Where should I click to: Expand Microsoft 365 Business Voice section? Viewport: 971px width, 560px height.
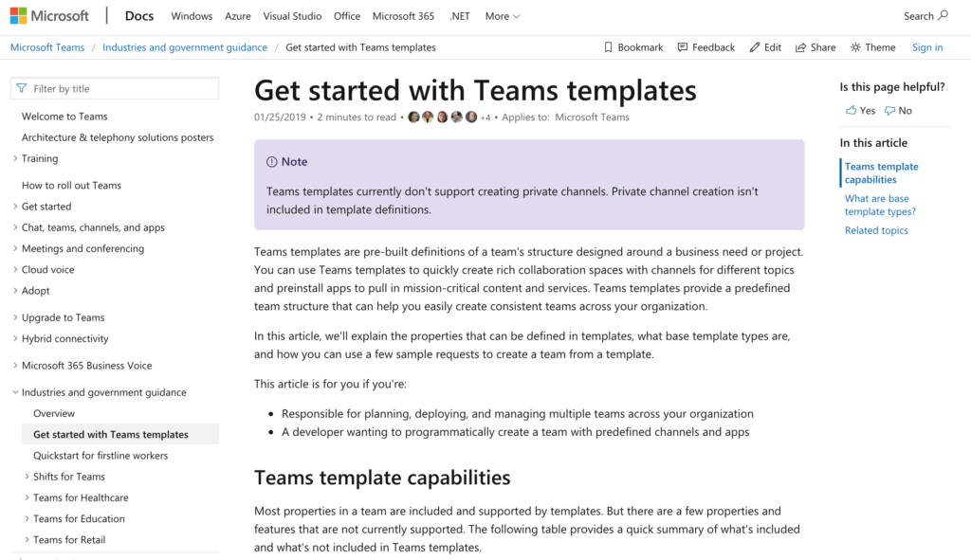click(x=15, y=365)
